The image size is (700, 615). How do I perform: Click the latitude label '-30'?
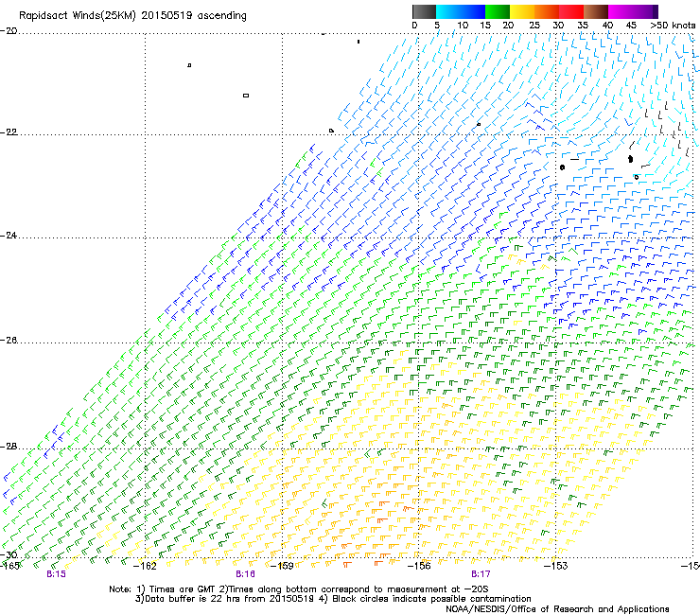coord(9,555)
